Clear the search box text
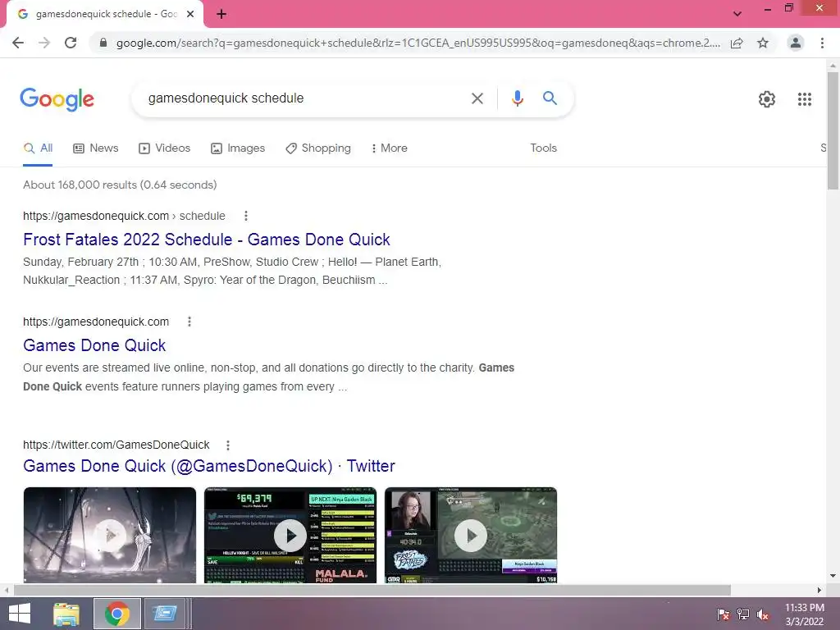Viewport: 840px width, 630px height. point(477,98)
